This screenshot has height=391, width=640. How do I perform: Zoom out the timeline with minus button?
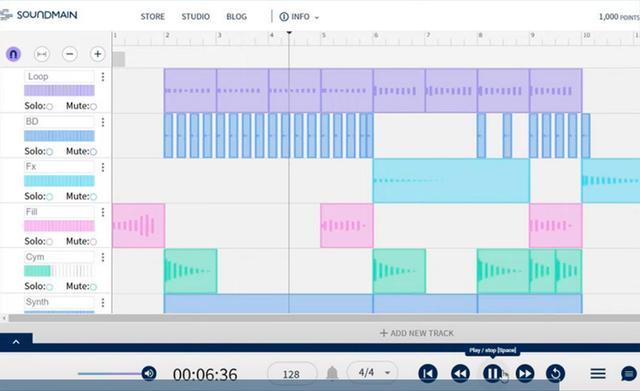point(70,54)
